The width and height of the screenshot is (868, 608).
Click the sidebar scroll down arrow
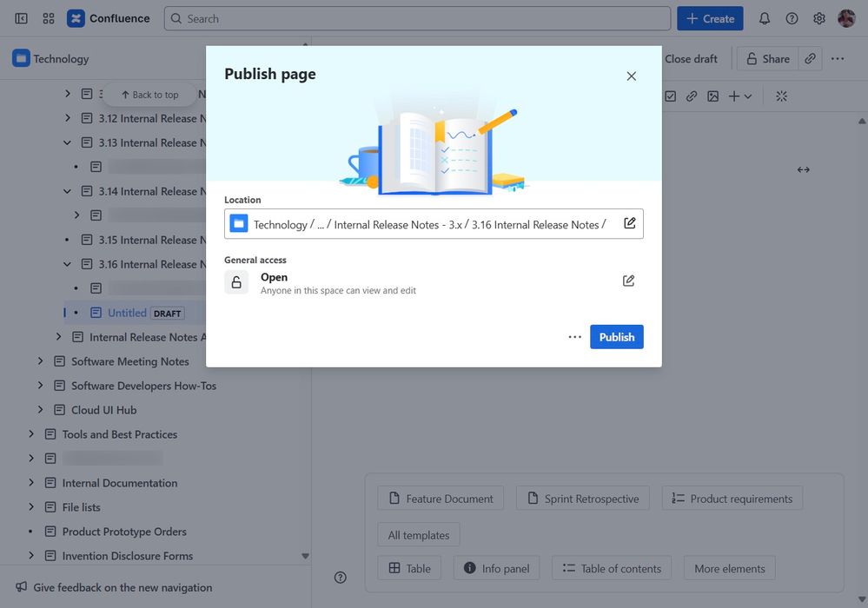[x=305, y=556]
